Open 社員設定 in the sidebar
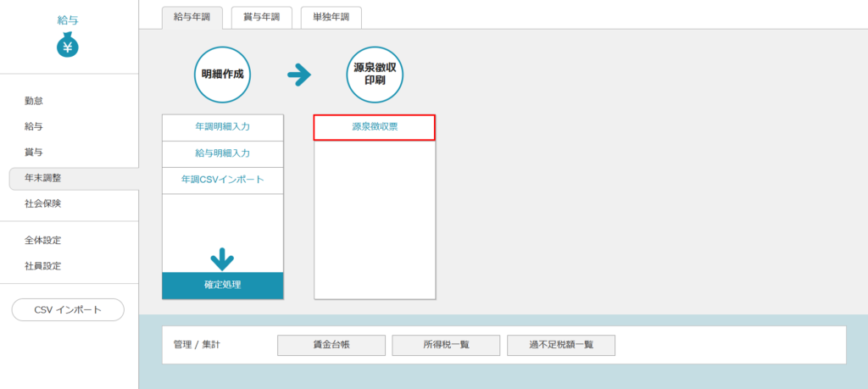This screenshot has height=389, width=868. pos(42,265)
